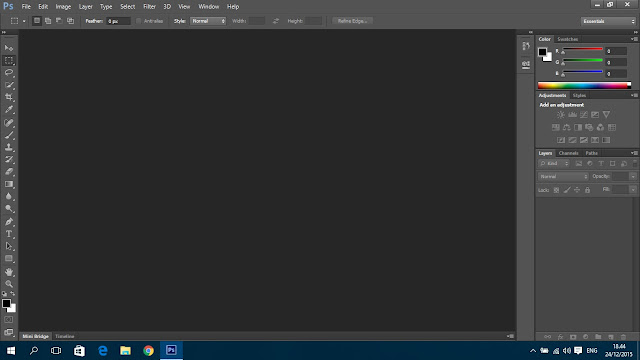Select the Blur tool
The height and width of the screenshot is (360, 640).
click(9, 196)
